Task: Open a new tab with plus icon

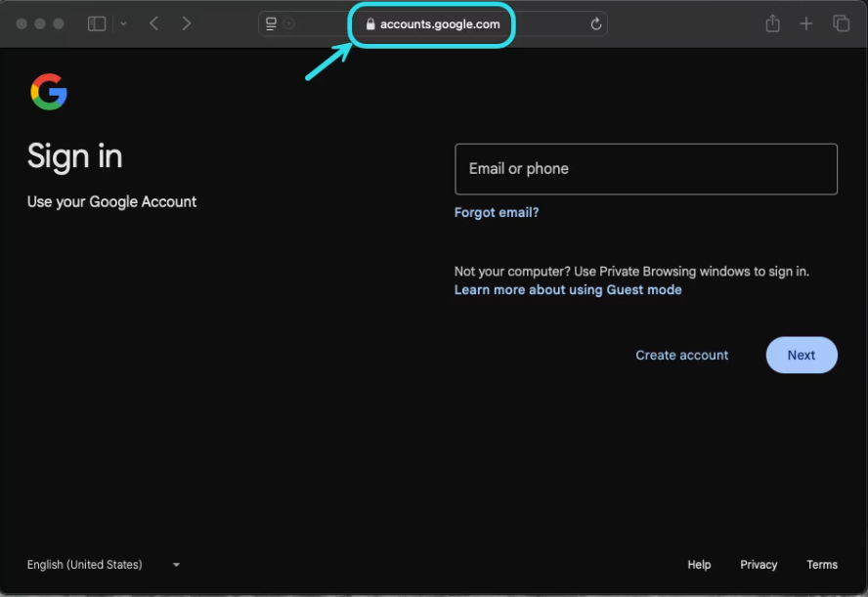Action: click(805, 23)
